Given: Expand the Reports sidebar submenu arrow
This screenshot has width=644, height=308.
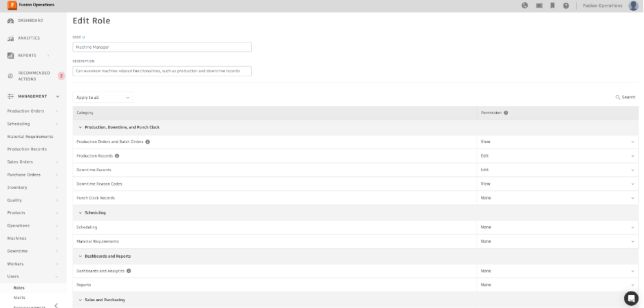Looking at the screenshot, I should point(48,56).
